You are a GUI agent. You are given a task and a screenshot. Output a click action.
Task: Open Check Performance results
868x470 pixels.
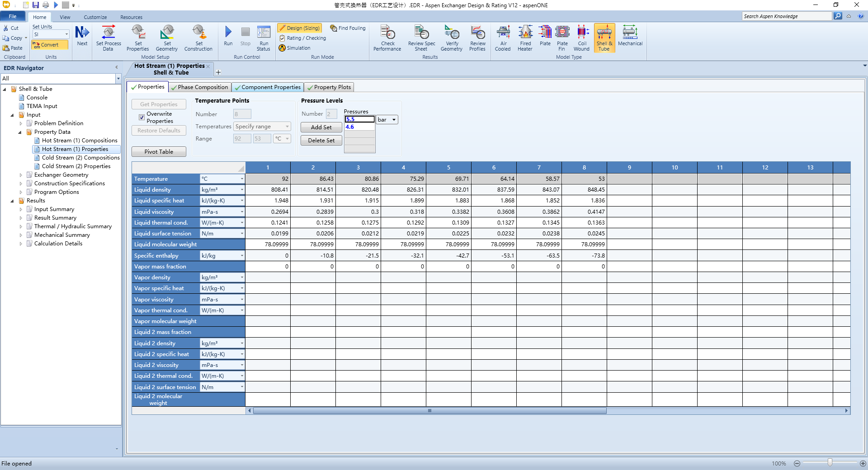[x=387, y=38]
